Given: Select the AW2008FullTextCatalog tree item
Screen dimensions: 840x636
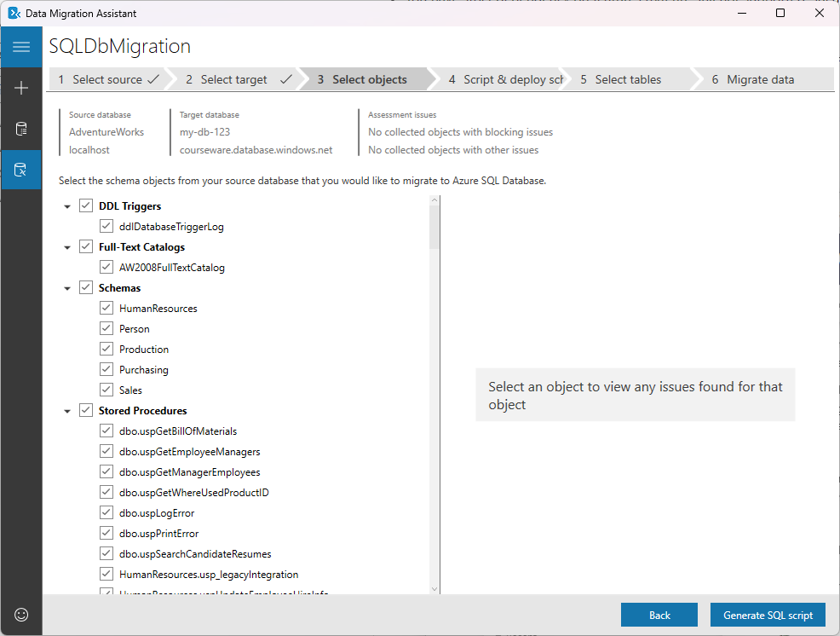Looking at the screenshot, I should [x=170, y=267].
